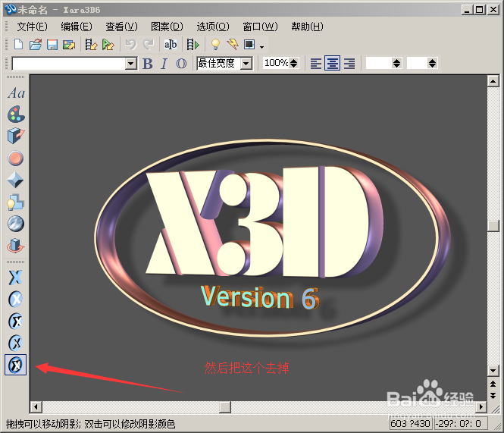The image size is (504, 433).
Task: Click vertical scrollbar up arrow
Action: (493, 80)
